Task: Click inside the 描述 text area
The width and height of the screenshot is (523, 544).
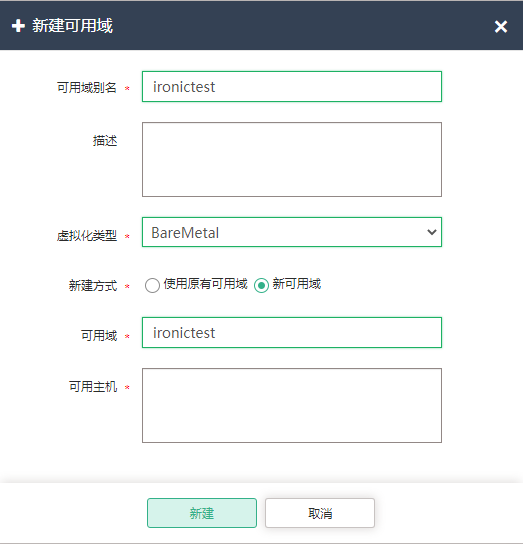Action: 292,159
